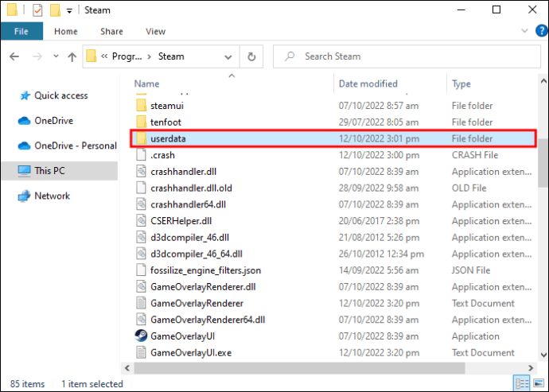
Task: Switch to Details view layout
Action: tap(522, 383)
